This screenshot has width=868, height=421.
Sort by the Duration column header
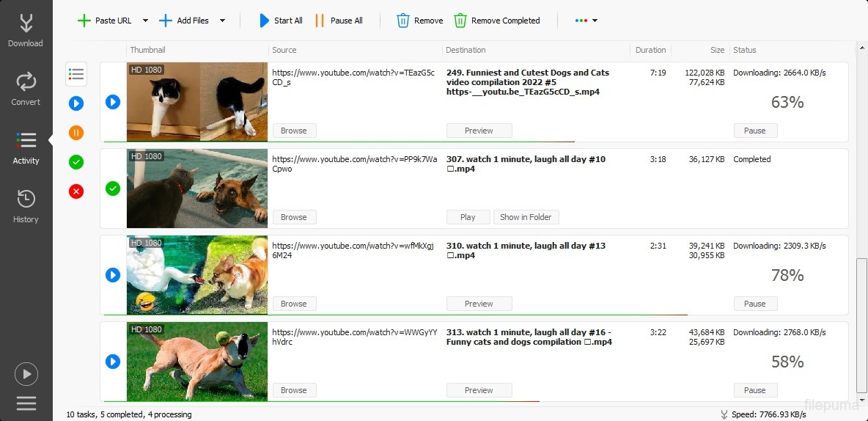click(650, 50)
